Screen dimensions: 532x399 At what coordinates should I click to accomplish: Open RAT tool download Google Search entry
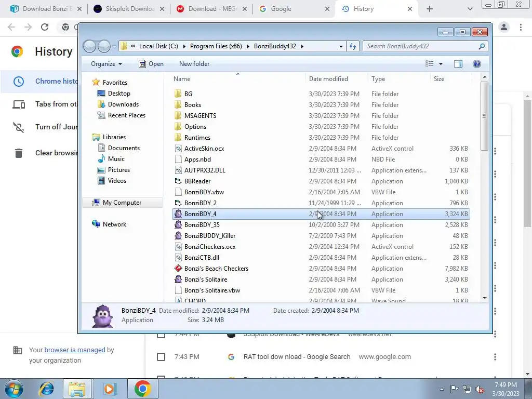(x=297, y=357)
